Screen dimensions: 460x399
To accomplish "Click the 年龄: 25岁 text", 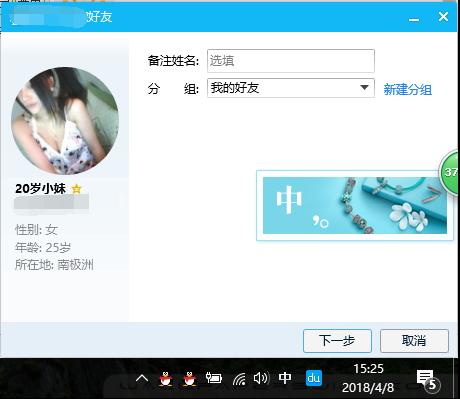I will [43, 247].
